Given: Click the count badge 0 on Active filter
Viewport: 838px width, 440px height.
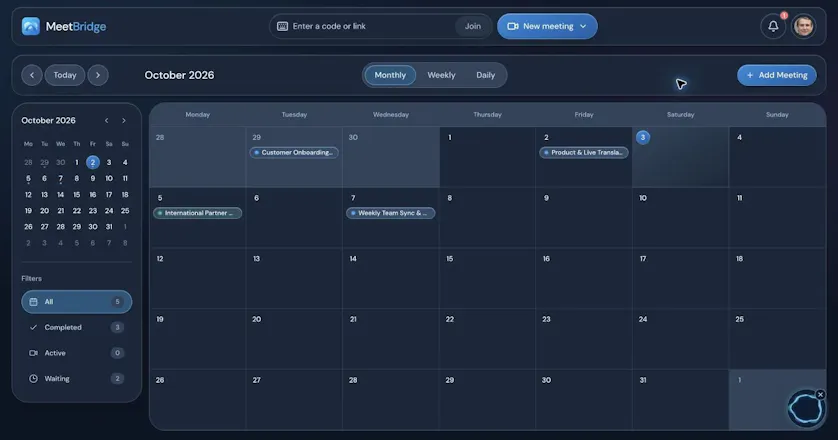Looking at the screenshot, I should pos(117,353).
